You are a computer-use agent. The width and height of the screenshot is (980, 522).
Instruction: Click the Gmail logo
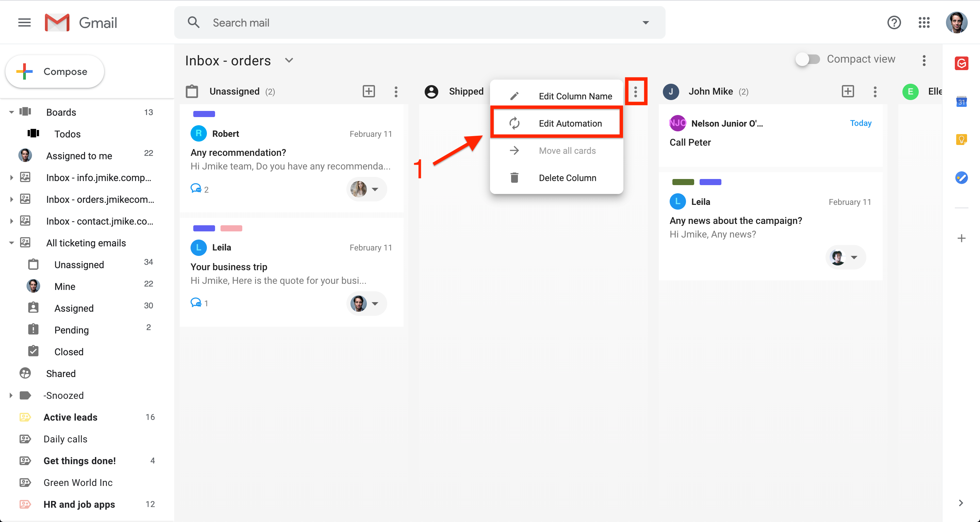[81, 23]
